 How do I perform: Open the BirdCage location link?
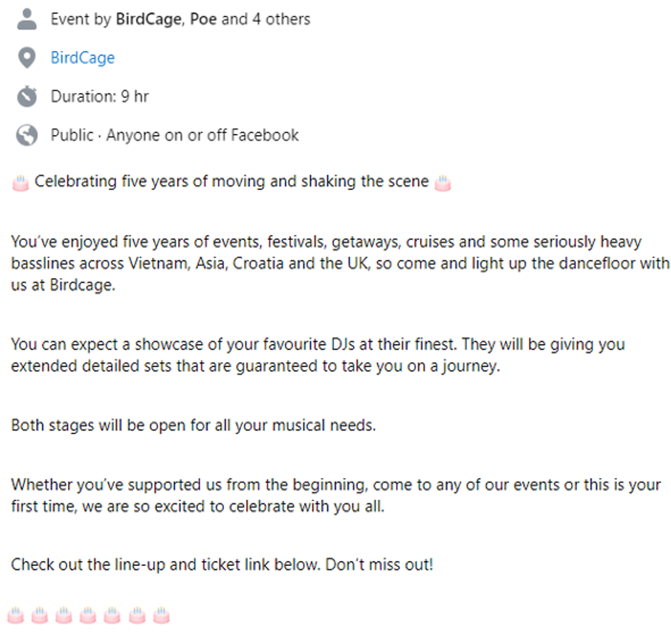click(x=82, y=58)
